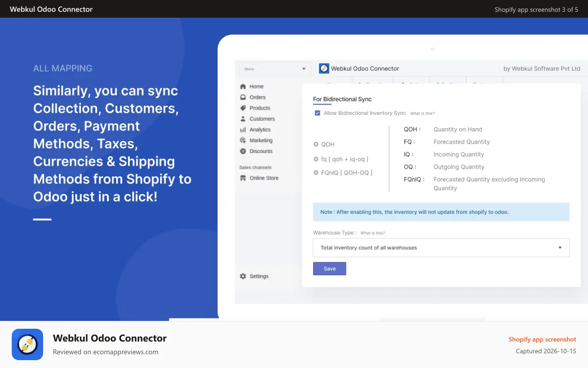Image resolution: width=588 pixels, height=368 pixels.
Task: Select the Orders icon in the sidebar
Action: 243,97
